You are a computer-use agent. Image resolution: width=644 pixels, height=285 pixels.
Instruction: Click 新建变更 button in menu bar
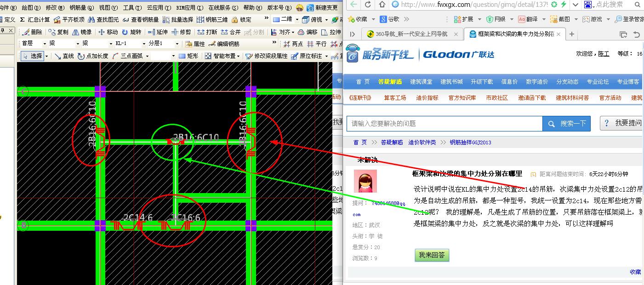click(x=322, y=8)
